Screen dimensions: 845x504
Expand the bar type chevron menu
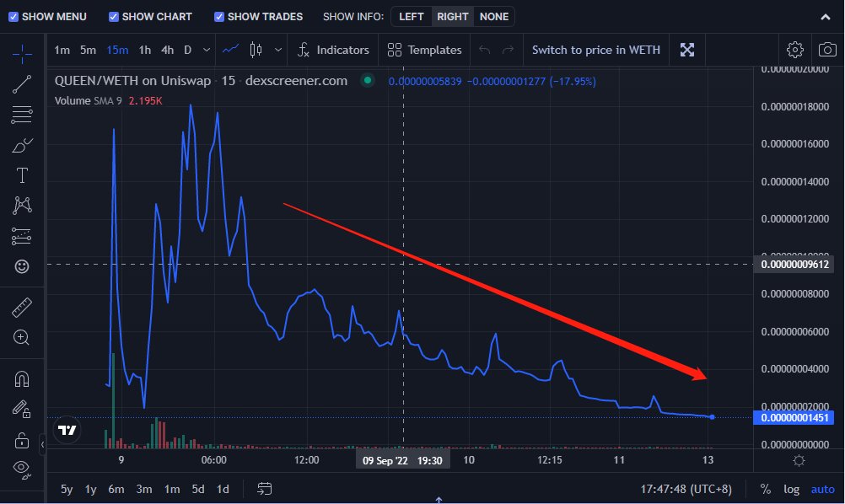click(x=278, y=50)
